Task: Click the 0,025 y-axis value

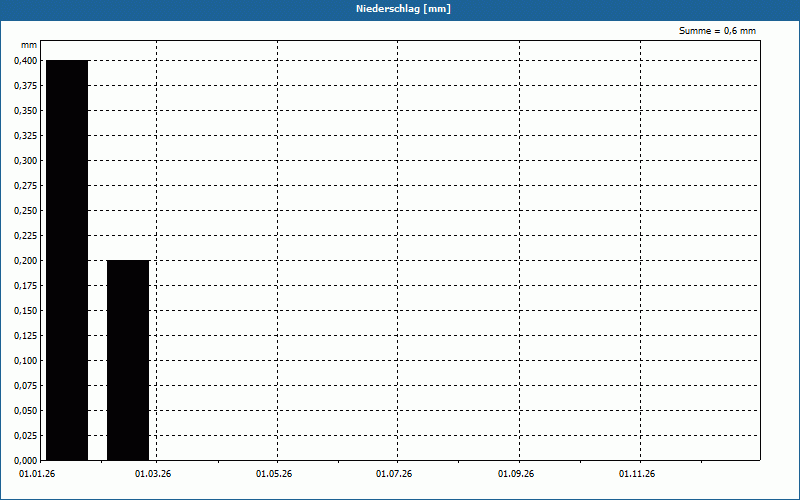Action: pos(26,436)
